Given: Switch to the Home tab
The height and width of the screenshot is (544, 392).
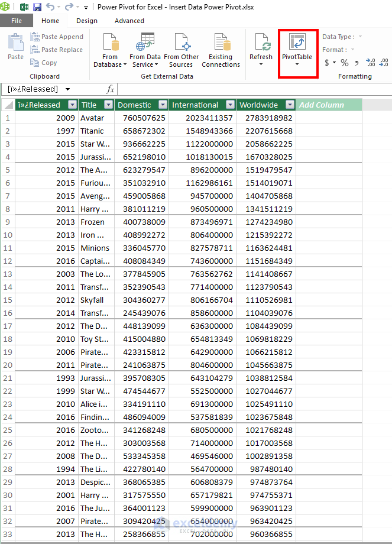Looking at the screenshot, I should (50, 21).
